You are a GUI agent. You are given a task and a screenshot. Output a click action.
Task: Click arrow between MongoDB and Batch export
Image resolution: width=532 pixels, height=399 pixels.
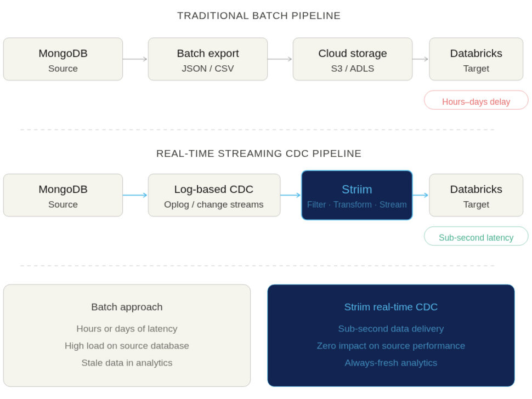(x=135, y=59)
